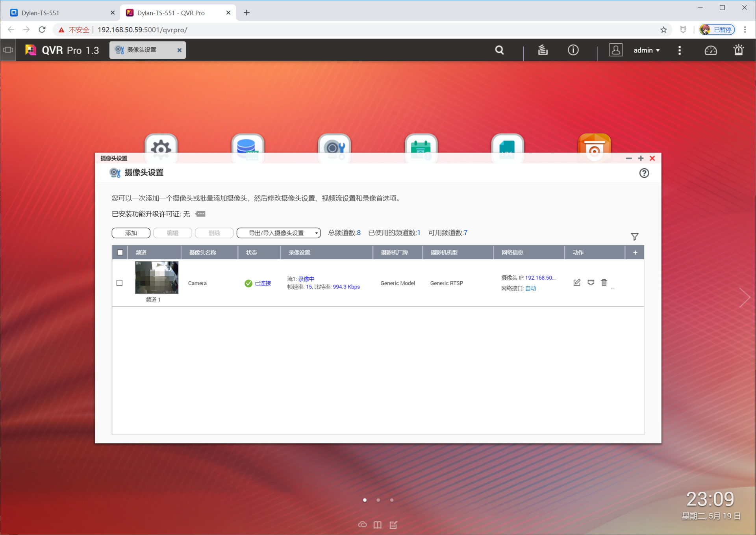The width and height of the screenshot is (756, 535).
Task: Open the background tasks stack icon
Action: coord(543,50)
